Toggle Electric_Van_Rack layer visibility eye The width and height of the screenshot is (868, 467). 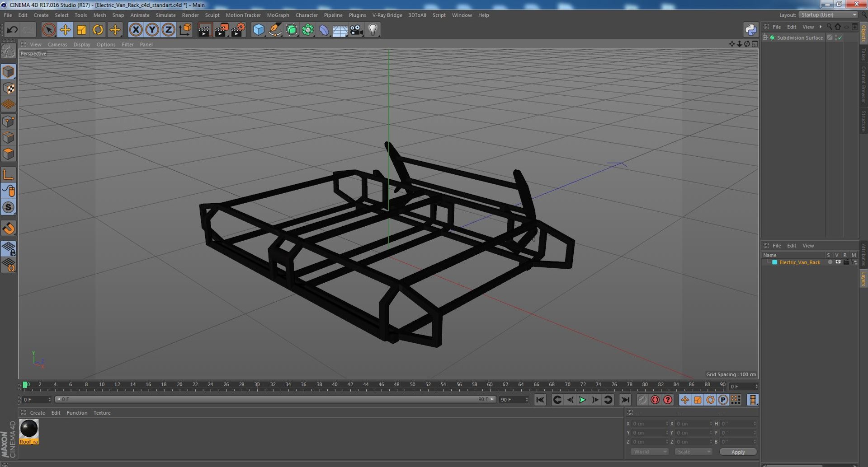(838, 262)
